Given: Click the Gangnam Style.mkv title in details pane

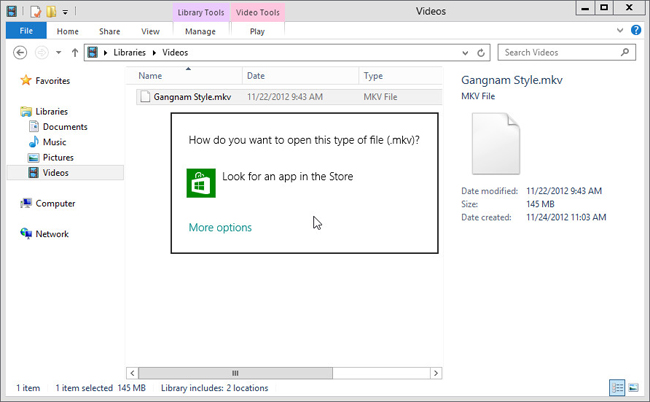Looking at the screenshot, I should 512,80.
